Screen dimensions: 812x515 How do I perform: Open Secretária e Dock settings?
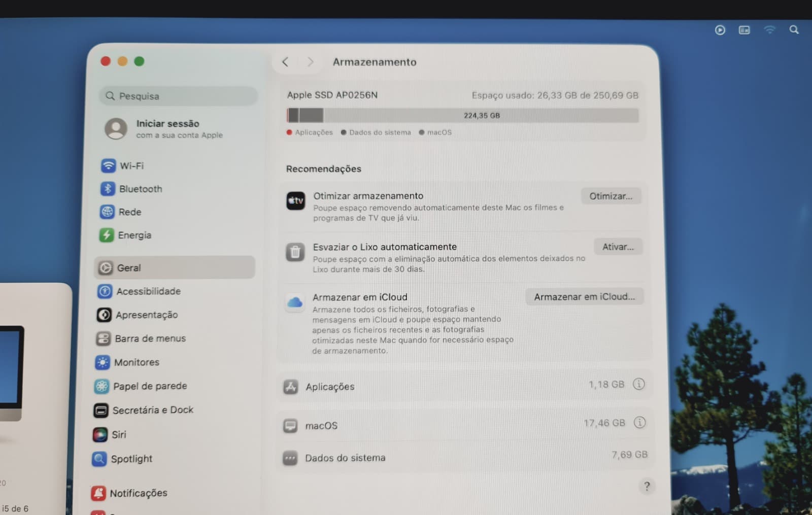click(x=143, y=410)
